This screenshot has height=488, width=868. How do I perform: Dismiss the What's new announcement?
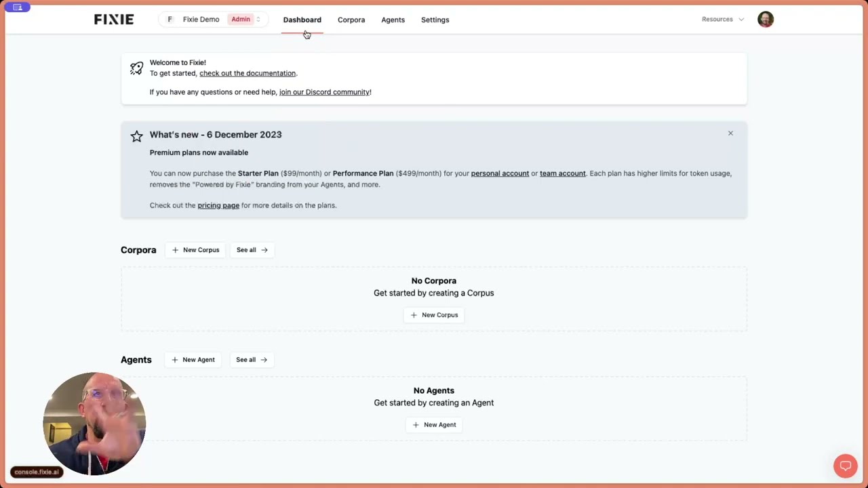[730, 133]
